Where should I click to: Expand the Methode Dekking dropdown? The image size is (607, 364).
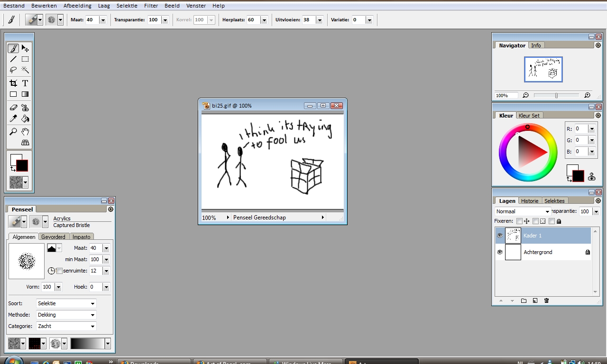(66, 315)
